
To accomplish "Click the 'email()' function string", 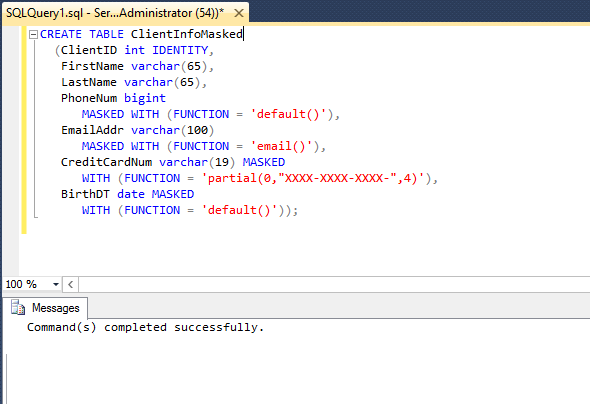I will [x=282, y=146].
